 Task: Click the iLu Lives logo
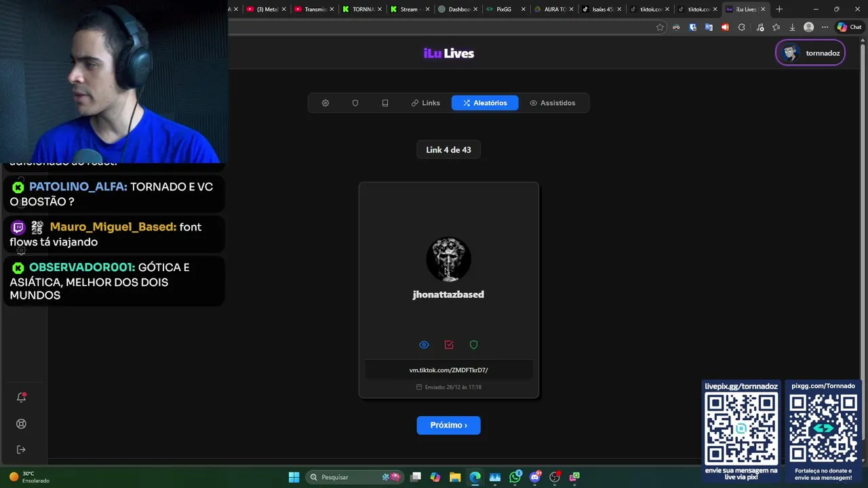pos(449,54)
